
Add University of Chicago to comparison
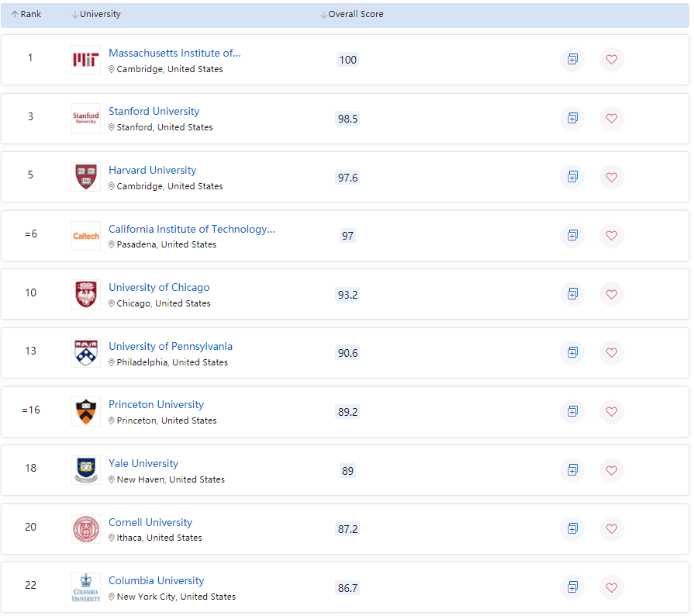pos(572,294)
